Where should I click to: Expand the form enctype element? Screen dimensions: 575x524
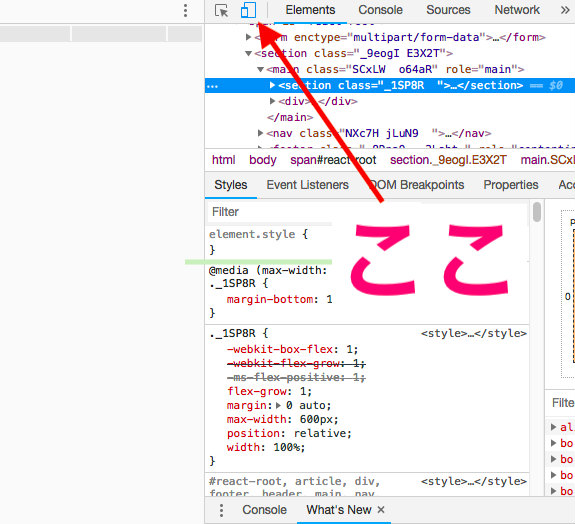click(x=248, y=37)
